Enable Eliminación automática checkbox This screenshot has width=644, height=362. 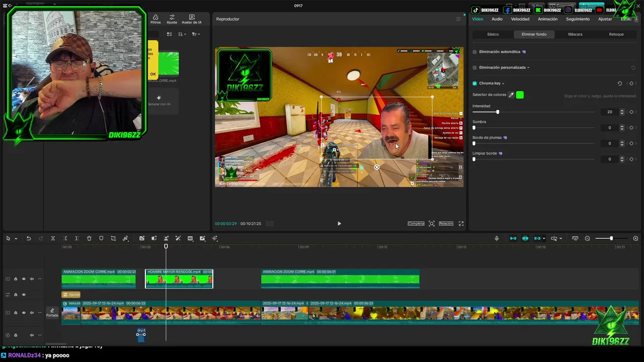tap(474, 52)
